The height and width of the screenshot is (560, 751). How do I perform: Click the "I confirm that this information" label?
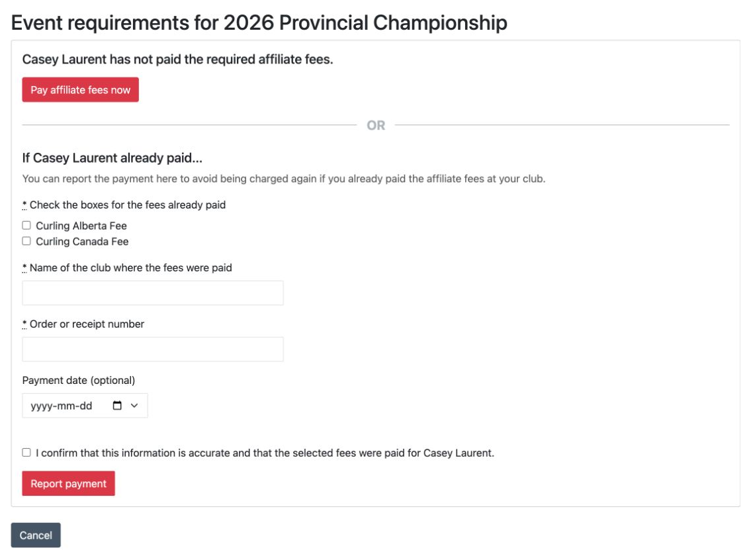265,453
